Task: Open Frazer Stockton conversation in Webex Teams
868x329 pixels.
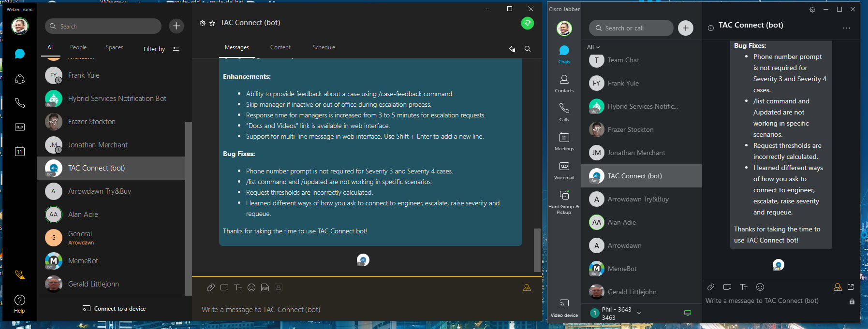Action: pos(92,122)
